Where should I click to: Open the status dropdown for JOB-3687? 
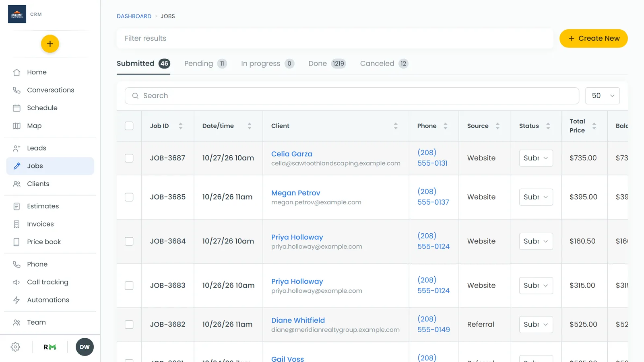click(x=536, y=158)
